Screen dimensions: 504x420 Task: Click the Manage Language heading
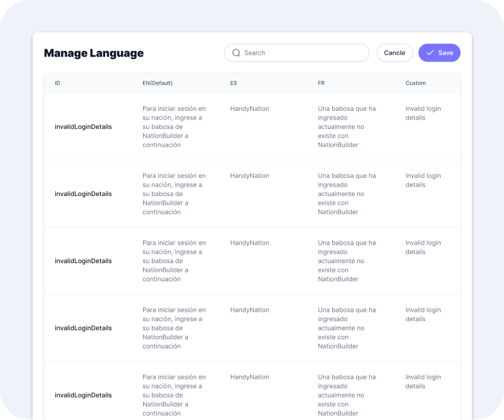tap(93, 53)
